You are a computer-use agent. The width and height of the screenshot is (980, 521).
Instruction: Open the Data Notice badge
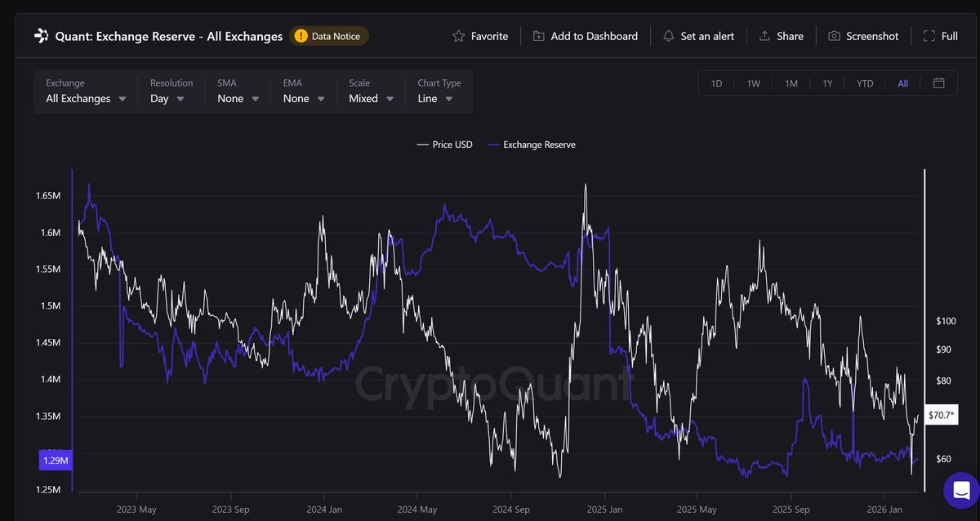coord(329,36)
